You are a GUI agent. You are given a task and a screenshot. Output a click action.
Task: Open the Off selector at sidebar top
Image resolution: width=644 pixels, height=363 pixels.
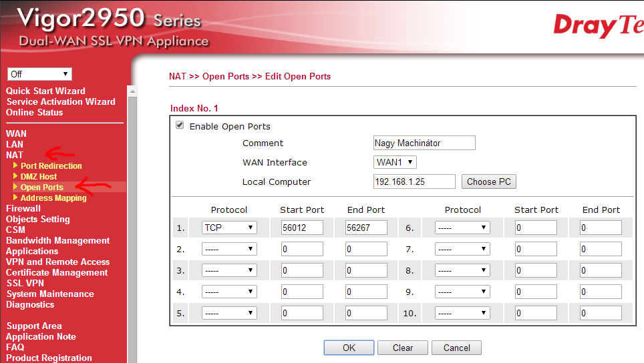pyautogui.click(x=39, y=74)
